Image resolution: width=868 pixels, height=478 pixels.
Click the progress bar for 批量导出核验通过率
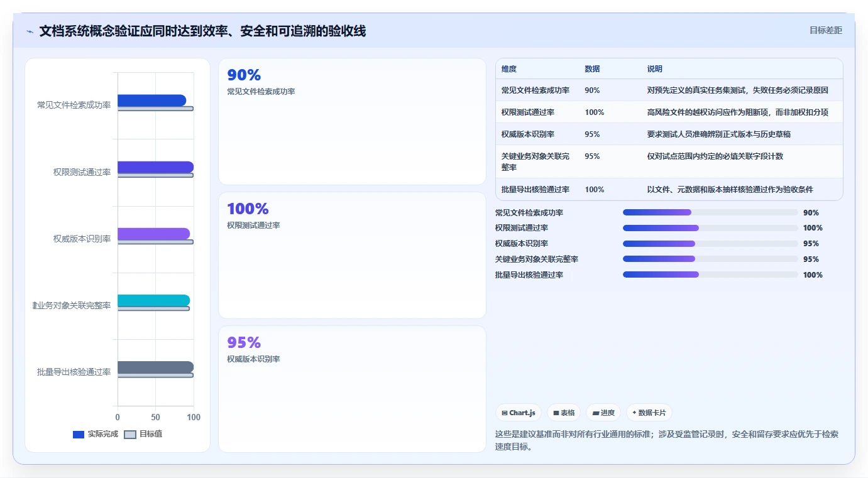710,274
